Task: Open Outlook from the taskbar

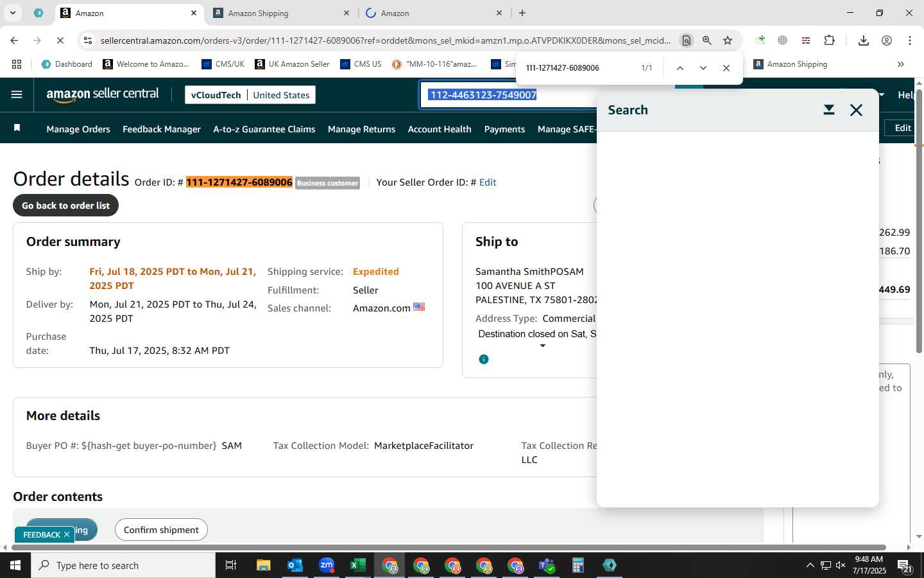Action: point(295,565)
